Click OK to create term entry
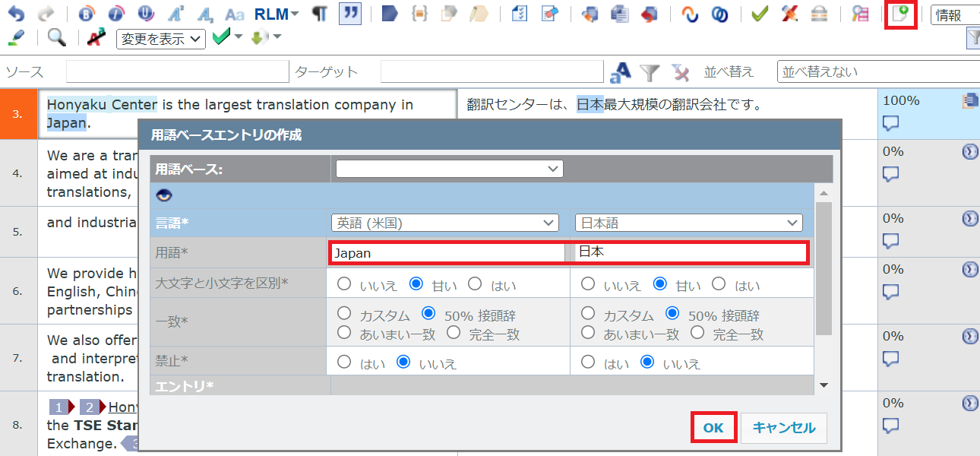The width and height of the screenshot is (980, 456). click(713, 428)
